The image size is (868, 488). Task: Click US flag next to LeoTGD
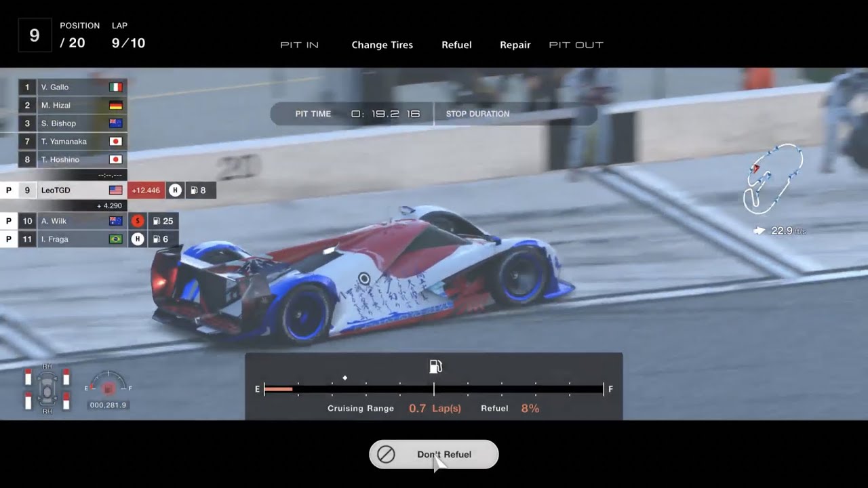coord(116,190)
